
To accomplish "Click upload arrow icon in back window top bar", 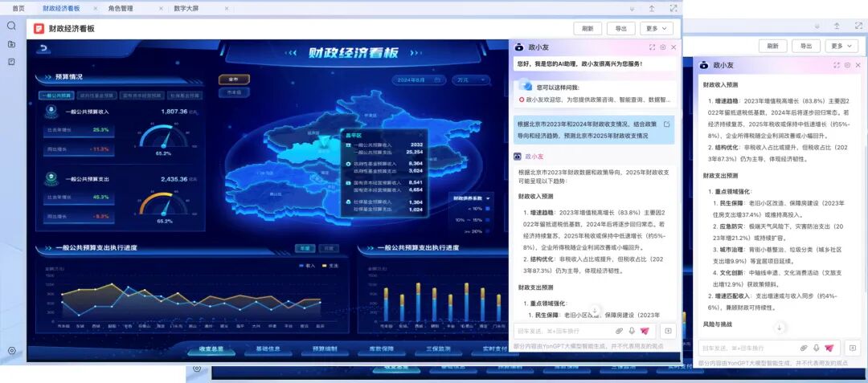I will (x=837, y=26).
